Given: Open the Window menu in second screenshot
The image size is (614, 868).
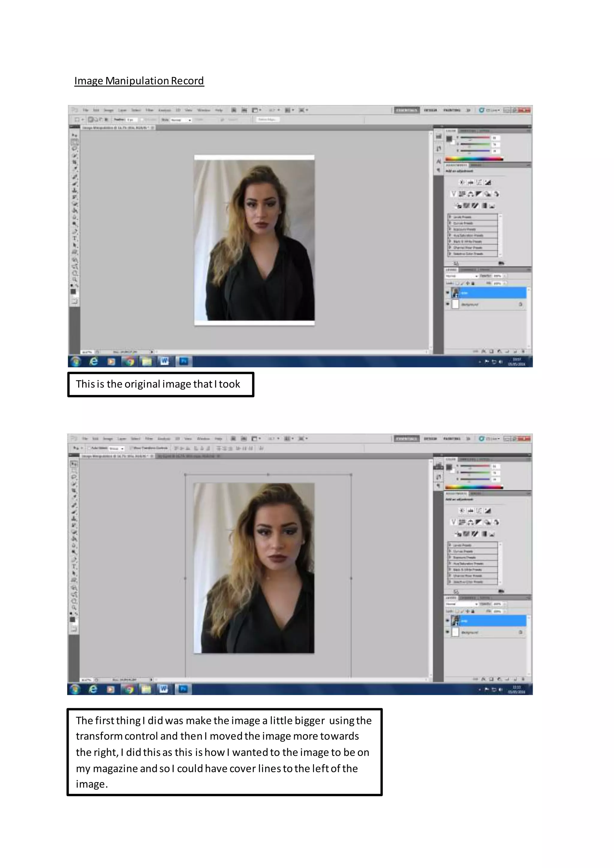Looking at the screenshot, I should pyautogui.click(x=203, y=438).
